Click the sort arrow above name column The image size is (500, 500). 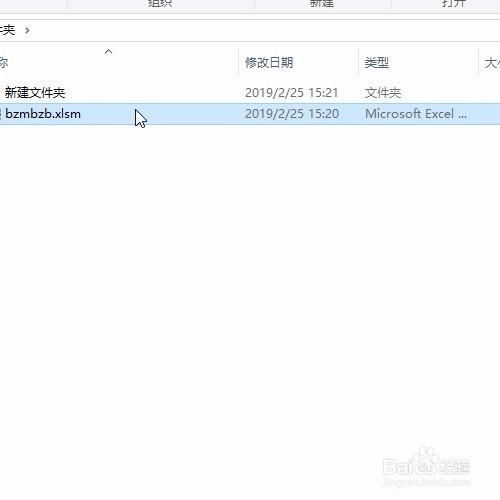(x=108, y=52)
